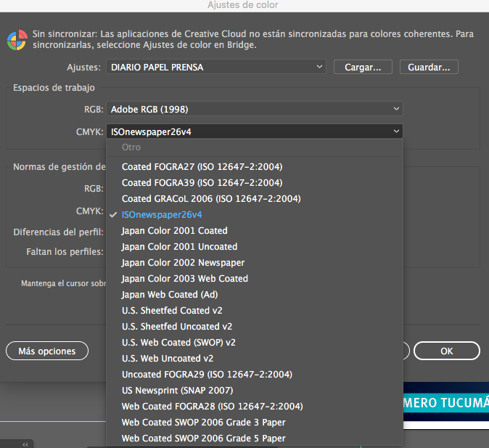This screenshot has height=448, width=489.
Task: Open the Ajustes preset dropdown
Action: pyautogui.click(x=215, y=67)
